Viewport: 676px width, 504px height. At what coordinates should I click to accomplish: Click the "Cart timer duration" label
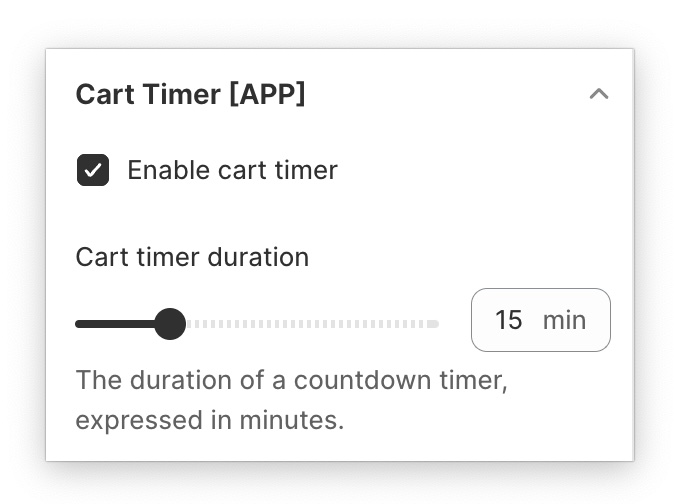192,257
